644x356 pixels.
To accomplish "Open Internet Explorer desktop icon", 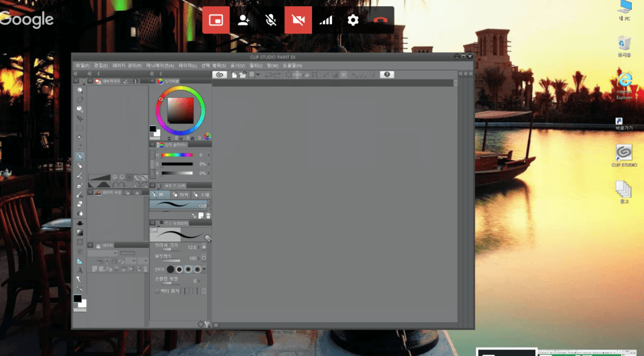I will 625,85.
